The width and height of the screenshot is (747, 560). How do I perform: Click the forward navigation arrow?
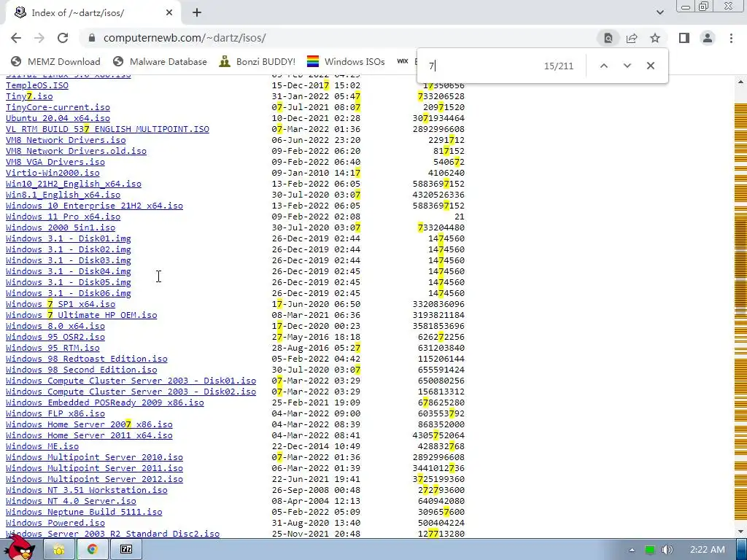pyautogui.click(x=39, y=38)
